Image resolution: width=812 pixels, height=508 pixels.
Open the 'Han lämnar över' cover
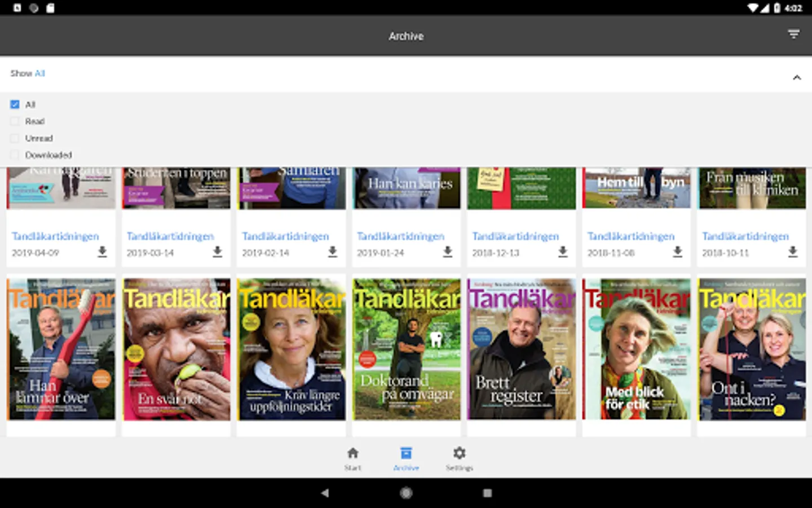(61, 349)
